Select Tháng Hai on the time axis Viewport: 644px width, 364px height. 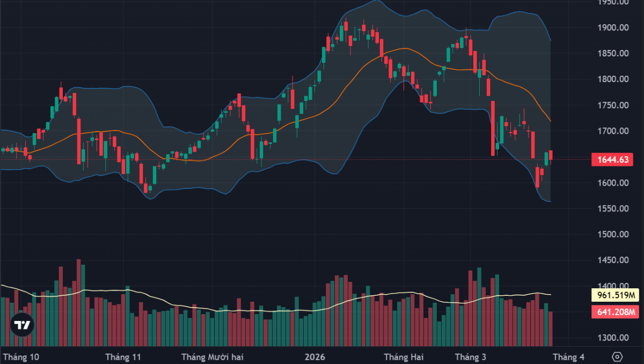tap(403, 356)
